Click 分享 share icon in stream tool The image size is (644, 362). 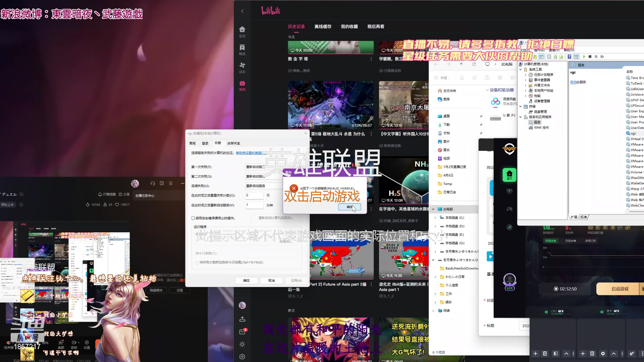coord(124,194)
